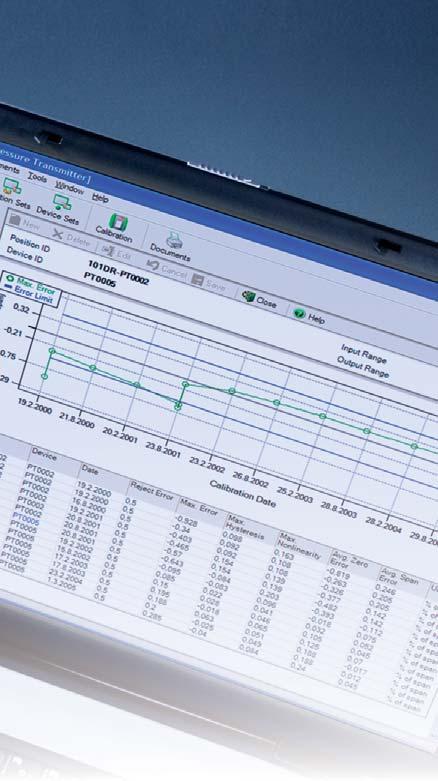Image resolution: width=438 pixels, height=781 pixels.
Task: Click the Edit toolbar button
Action: (116, 252)
